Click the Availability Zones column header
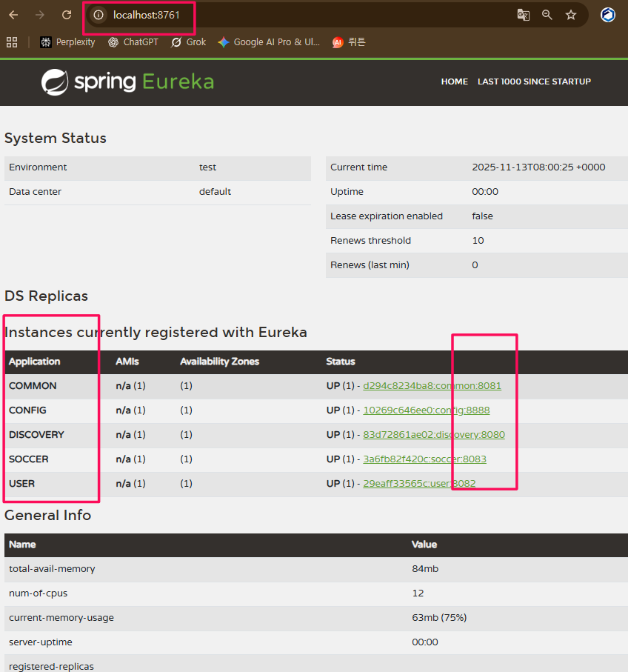This screenshot has width=628, height=672. (220, 362)
